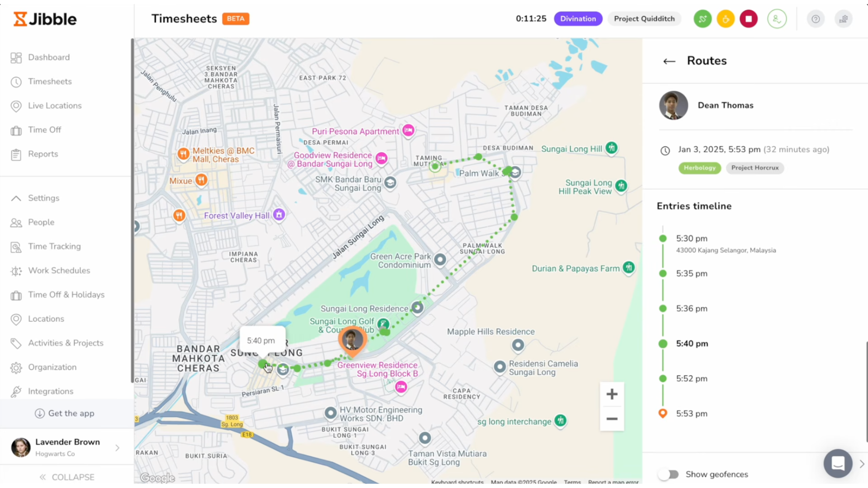Open the user profile outline icon
Viewport: 868px width, 488px height.
tap(777, 19)
